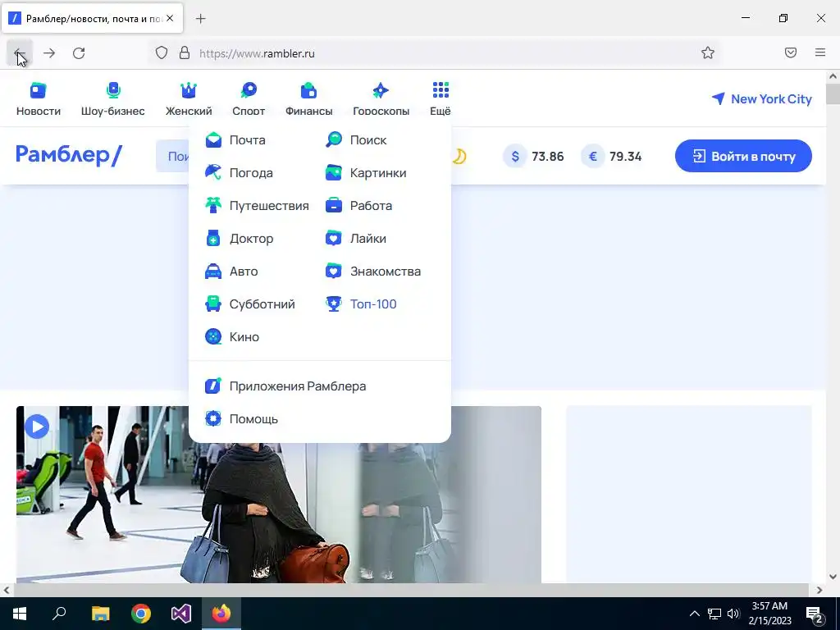Bookmark this page with star icon
This screenshot has height=630, width=840.
pyautogui.click(x=708, y=52)
